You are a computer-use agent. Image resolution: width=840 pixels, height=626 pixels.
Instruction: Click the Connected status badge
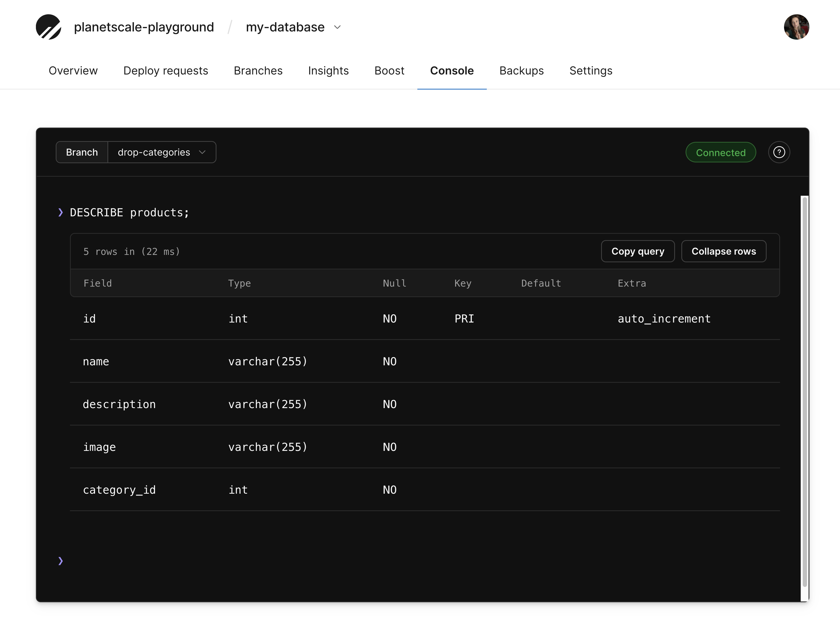[720, 152]
